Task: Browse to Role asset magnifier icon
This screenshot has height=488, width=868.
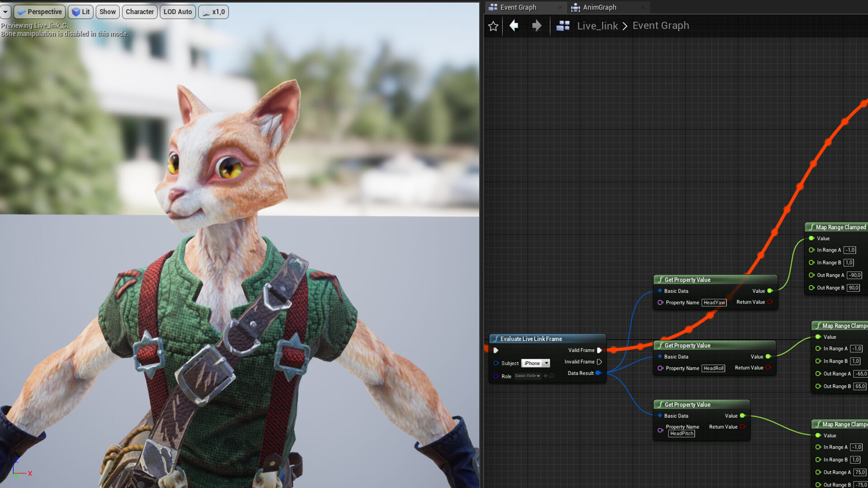Action: tap(552, 376)
